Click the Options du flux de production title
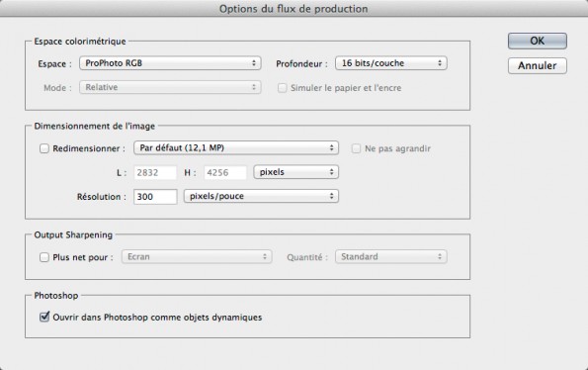 [x=294, y=9]
